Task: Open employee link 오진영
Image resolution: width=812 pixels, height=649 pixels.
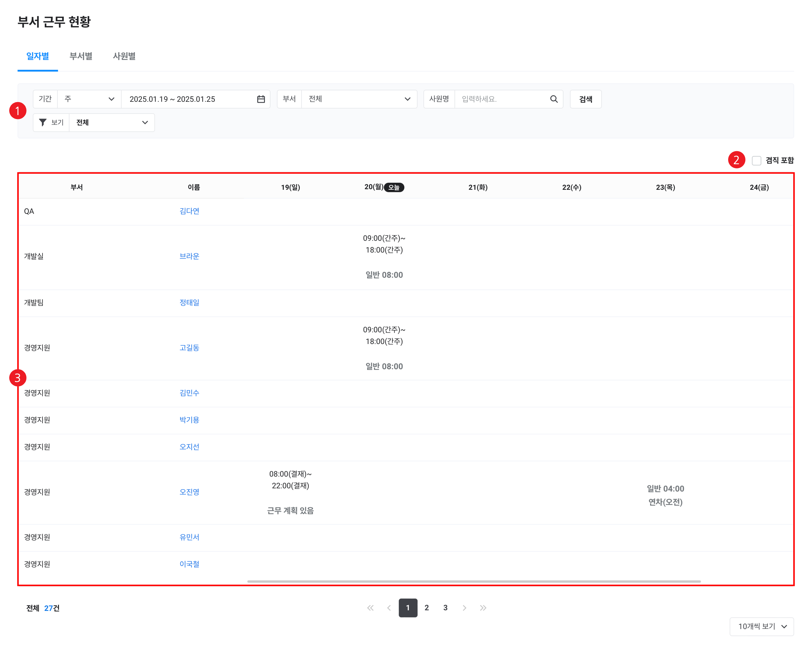Action: tap(189, 492)
